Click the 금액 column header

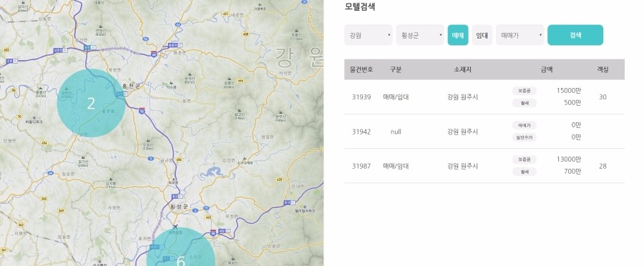point(546,69)
